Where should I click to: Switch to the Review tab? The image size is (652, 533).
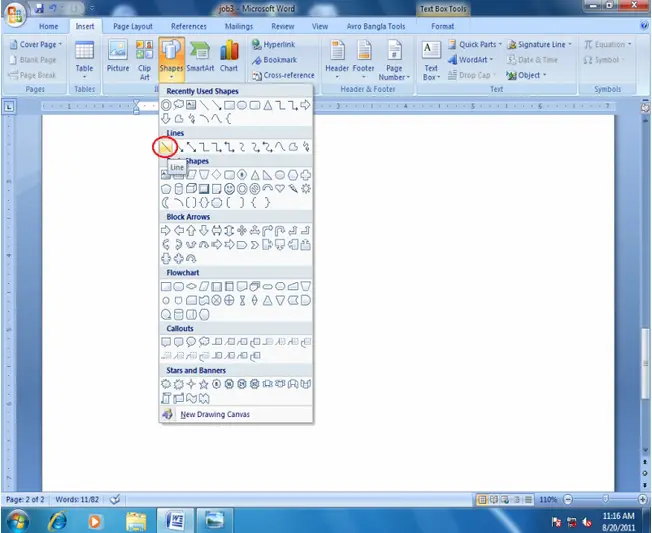283,26
